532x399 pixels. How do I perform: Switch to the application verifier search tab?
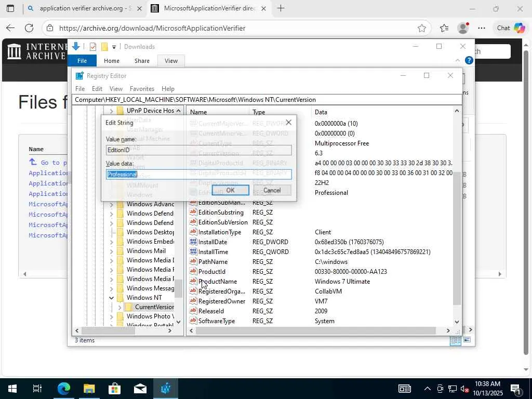(85, 8)
